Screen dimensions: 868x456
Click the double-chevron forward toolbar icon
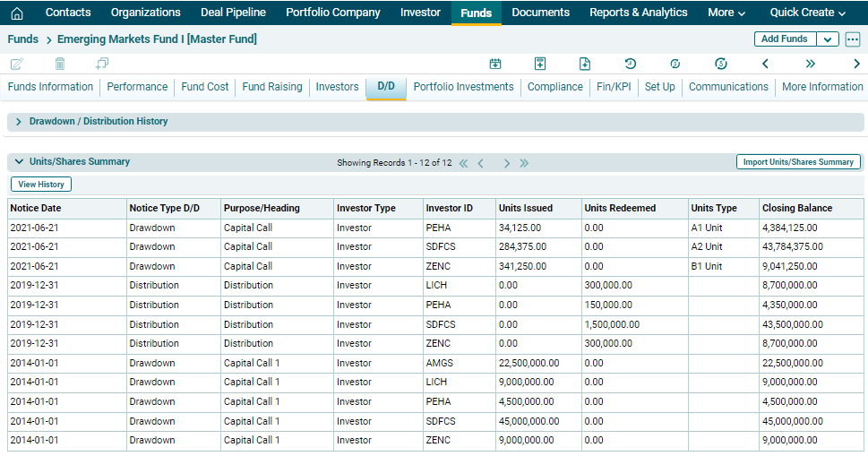[810, 64]
